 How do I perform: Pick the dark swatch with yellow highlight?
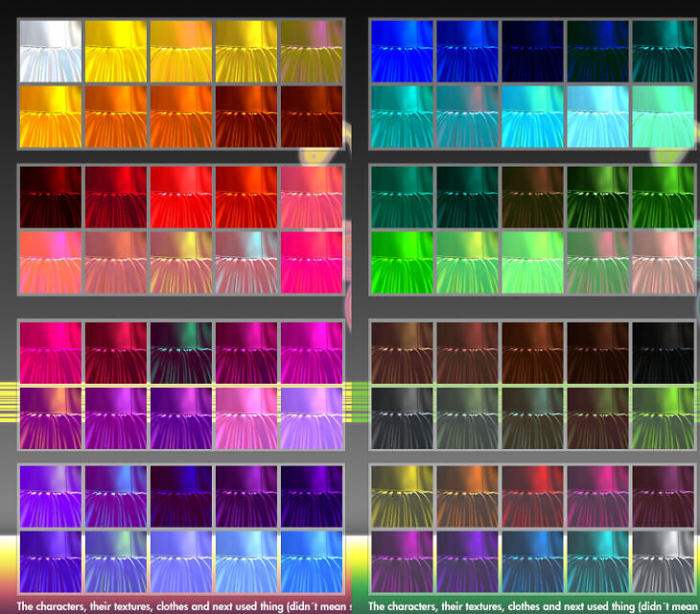pyautogui.click(x=401, y=495)
